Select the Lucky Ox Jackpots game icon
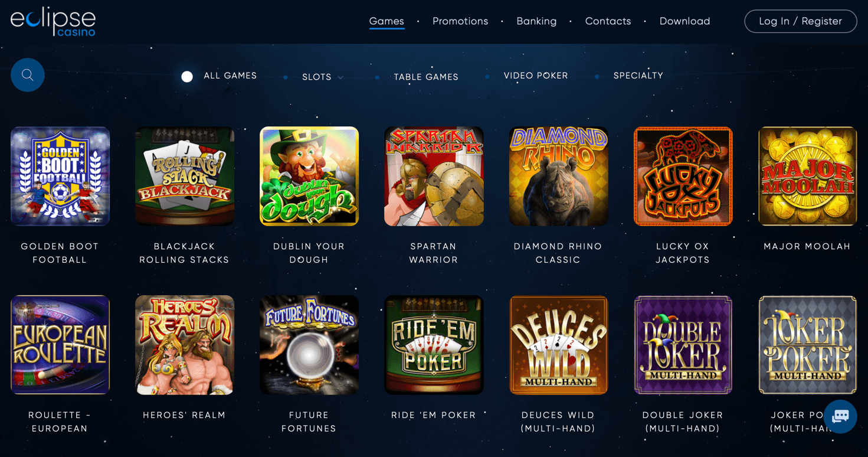Image resolution: width=868 pixels, height=457 pixels. [683, 176]
